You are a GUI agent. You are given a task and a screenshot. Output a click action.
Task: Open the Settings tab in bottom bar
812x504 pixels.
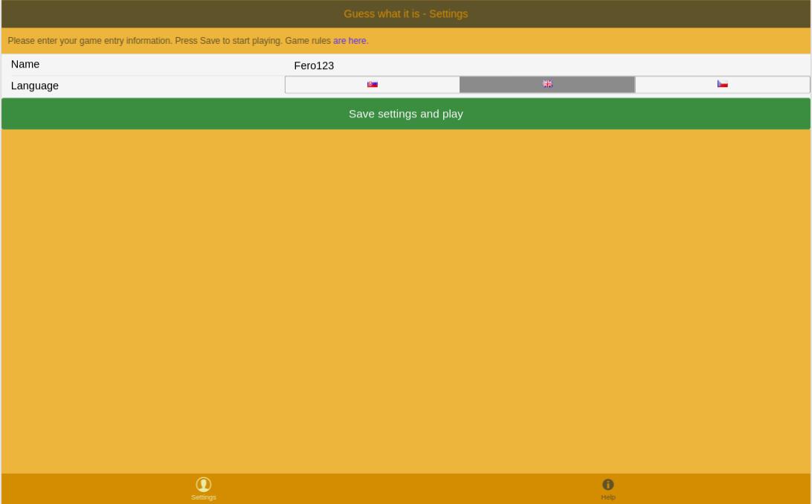204,488
